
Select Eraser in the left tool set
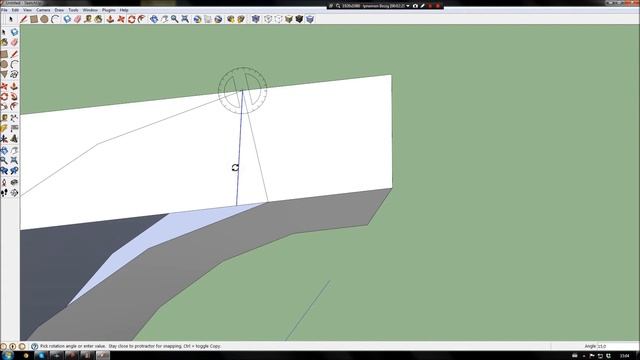tap(14, 42)
